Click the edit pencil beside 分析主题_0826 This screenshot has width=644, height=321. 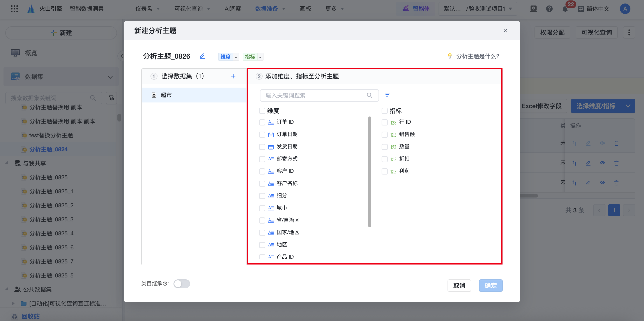(x=202, y=56)
